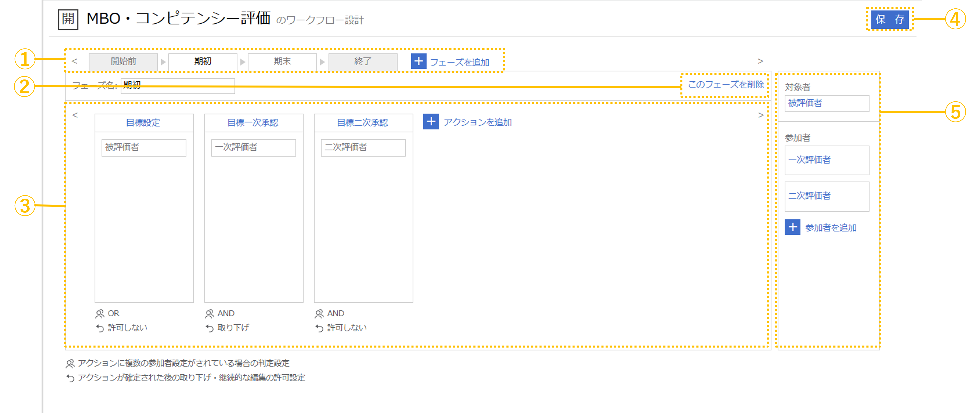The width and height of the screenshot is (980, 413).
Task: Click 一次評価者 box in 目標一次承認 column
Action: (253, 148)
